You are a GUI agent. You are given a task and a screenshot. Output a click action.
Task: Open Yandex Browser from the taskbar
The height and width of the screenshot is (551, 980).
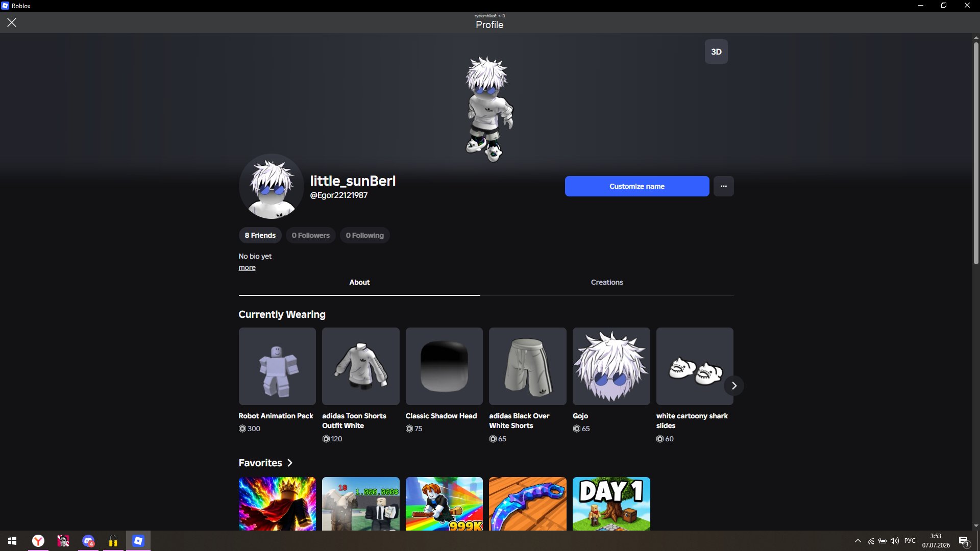pos(38,541)
